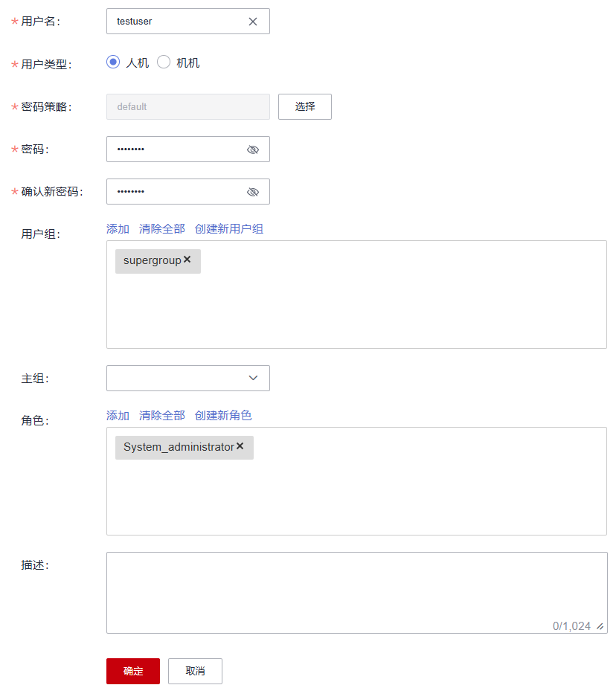
Task: Click 清除全部 link for 用户组
Action: [162, 229]
